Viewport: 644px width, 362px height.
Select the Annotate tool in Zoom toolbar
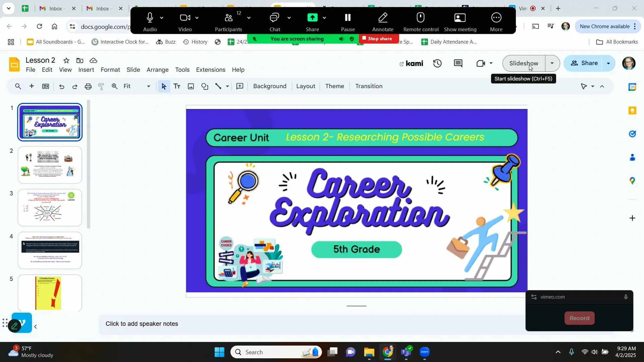pyautogui.click(x=383, y=20)
